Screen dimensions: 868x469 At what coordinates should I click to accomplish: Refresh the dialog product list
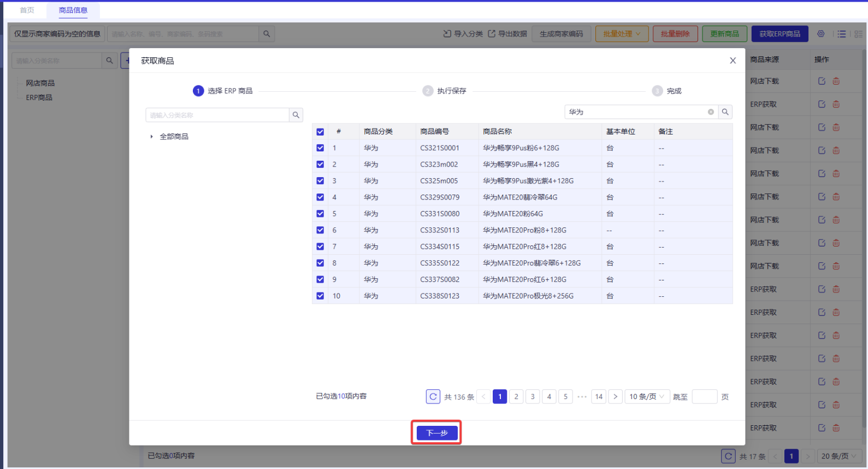click(x=433, y=397)
